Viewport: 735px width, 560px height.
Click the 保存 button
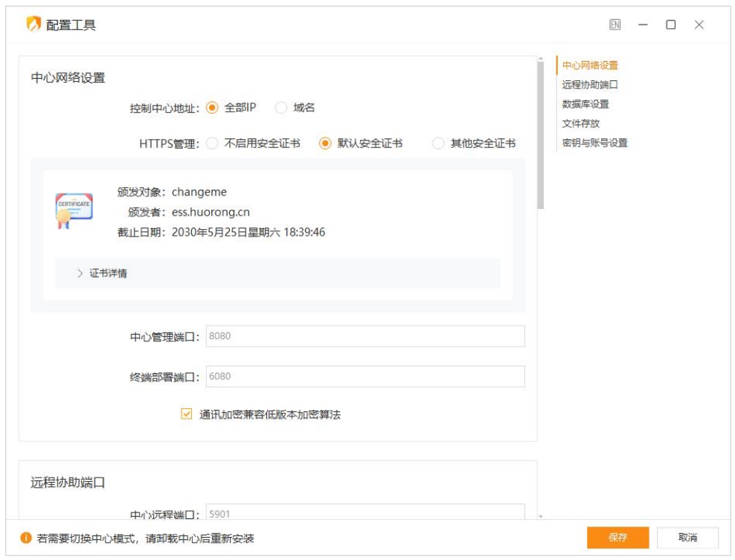[x=617, y=537]
